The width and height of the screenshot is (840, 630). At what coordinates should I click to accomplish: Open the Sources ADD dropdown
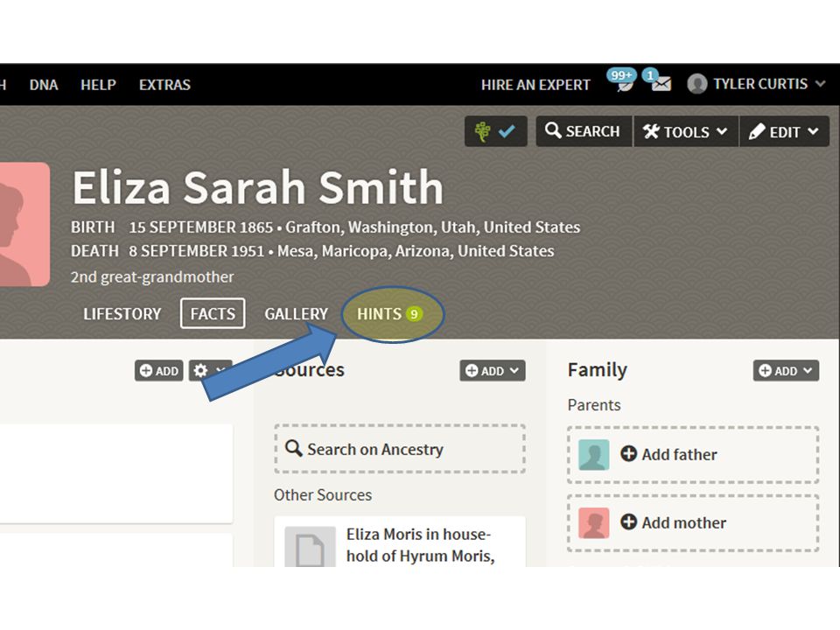click(x=493, y=371)
